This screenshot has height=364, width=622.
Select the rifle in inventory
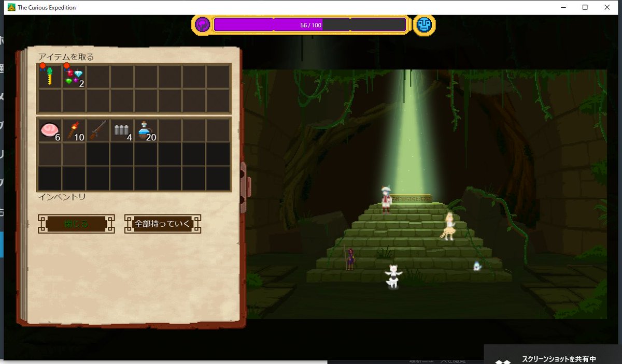98,130
